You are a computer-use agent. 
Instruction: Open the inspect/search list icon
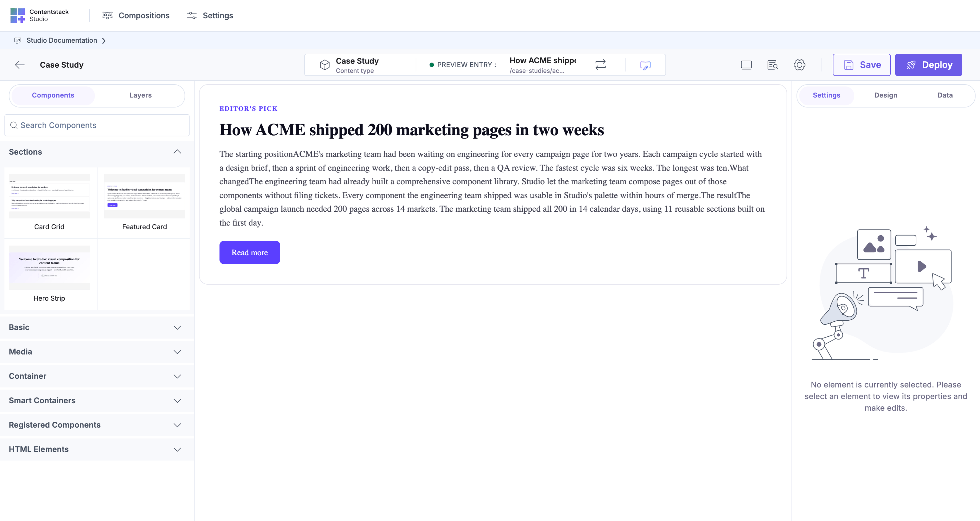[x=772, y=65]
